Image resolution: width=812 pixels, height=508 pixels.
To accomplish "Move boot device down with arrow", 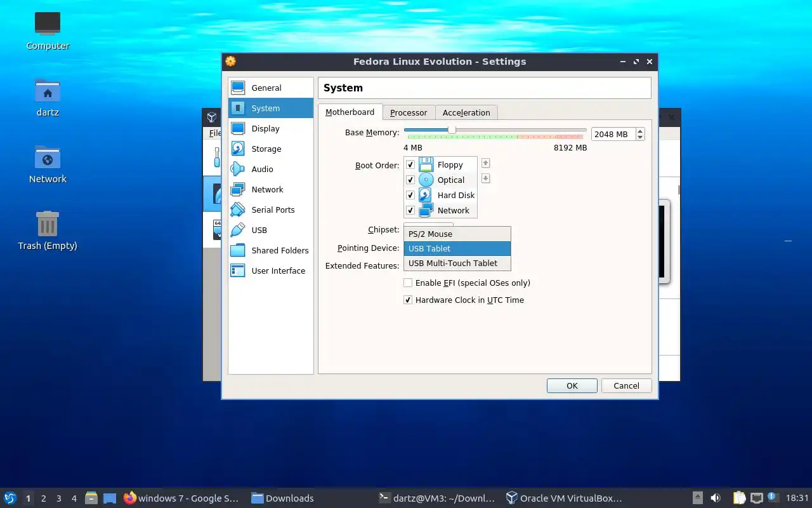I will click(x=485, y=178).
